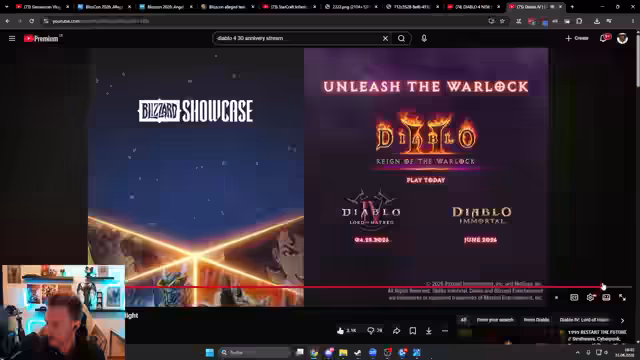640x360 pixels.
Task: Click the Create button
Action: pos(577,38)
